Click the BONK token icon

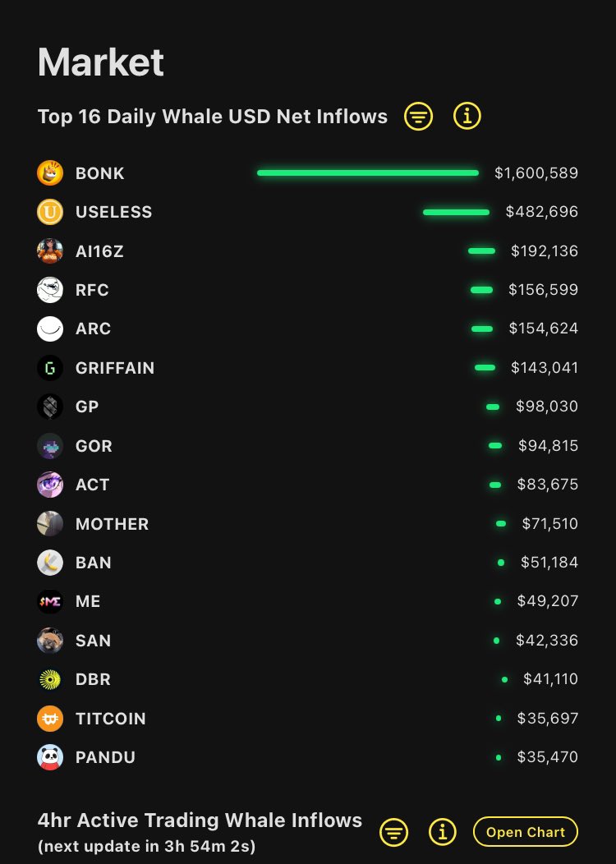(50, 173)
